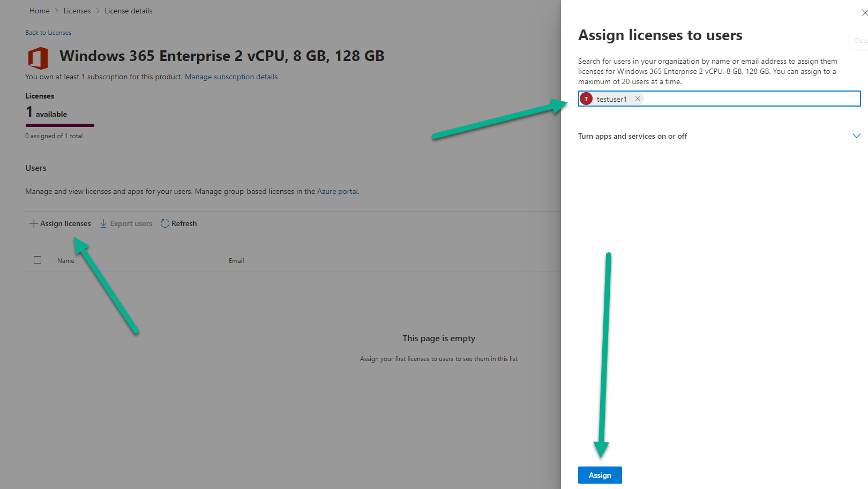Navigate to Licenses breadcrumb

(x=77, y=11)
